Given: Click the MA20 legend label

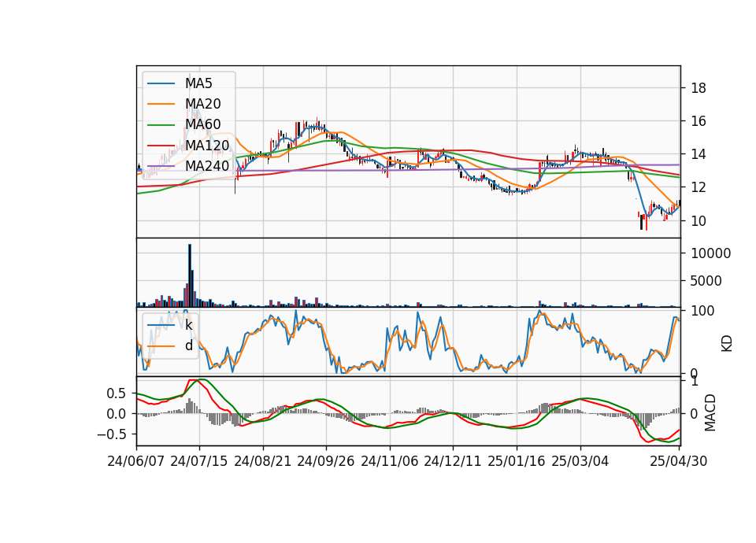Looking at the screenshot, I should (x=202, y=104).
